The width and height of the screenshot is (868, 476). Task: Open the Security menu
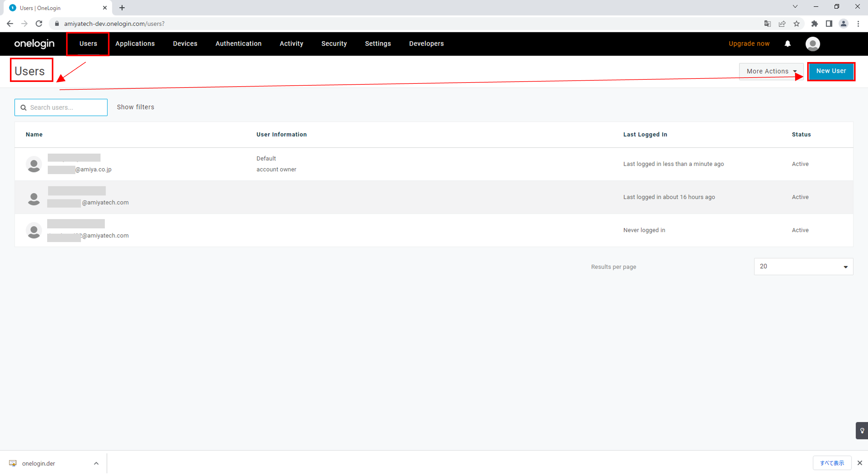point(334,43)
